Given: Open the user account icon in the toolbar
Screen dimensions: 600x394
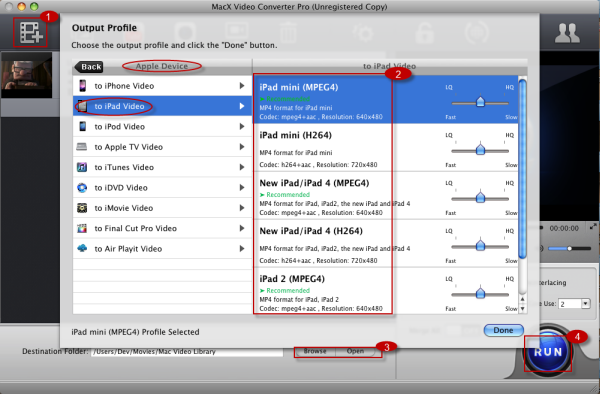Looking at the screenshot, I should click(567, 33).
